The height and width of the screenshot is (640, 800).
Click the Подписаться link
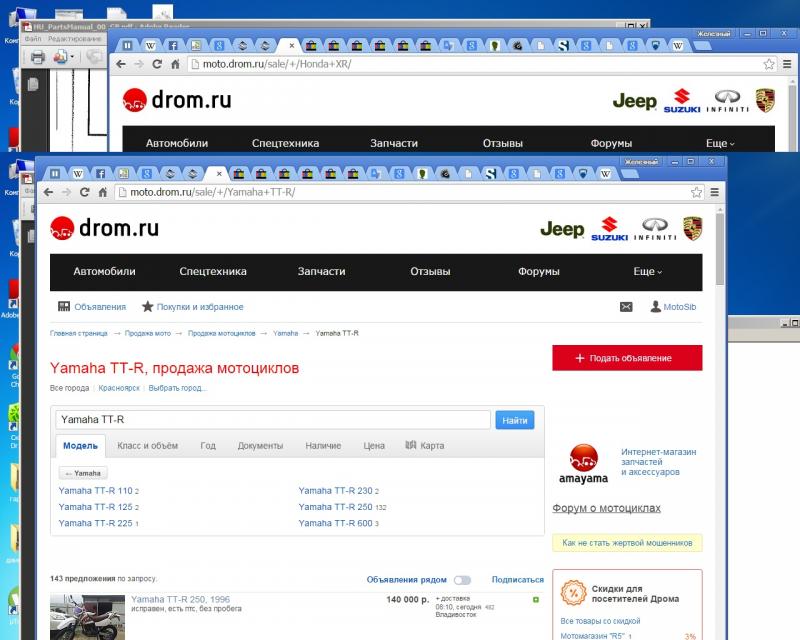point(517,579)
